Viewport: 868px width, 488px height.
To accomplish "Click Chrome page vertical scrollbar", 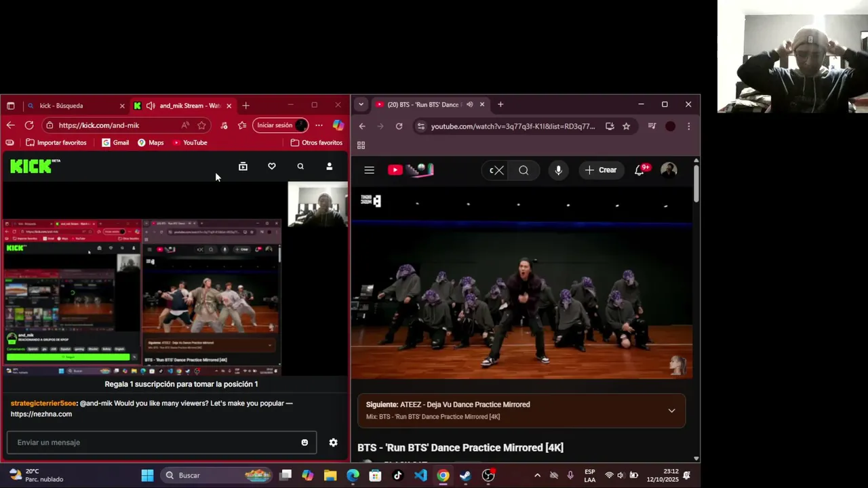I will [696, 183].
